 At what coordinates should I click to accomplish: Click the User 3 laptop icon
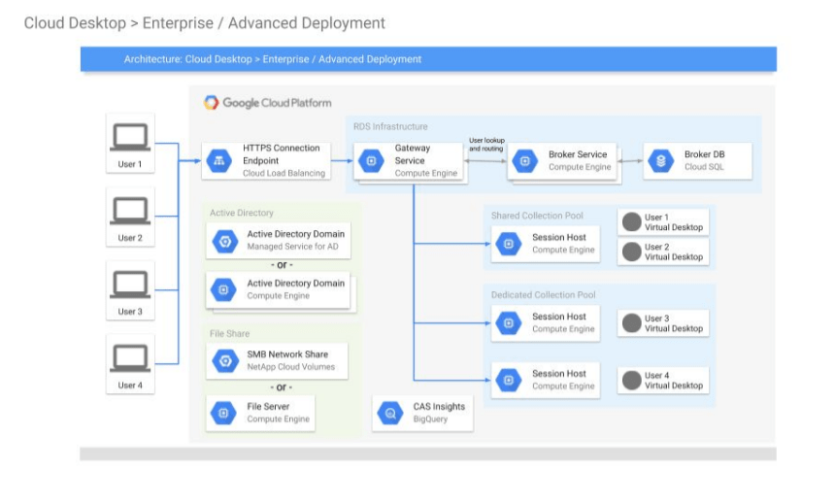(x=130, y=285)
